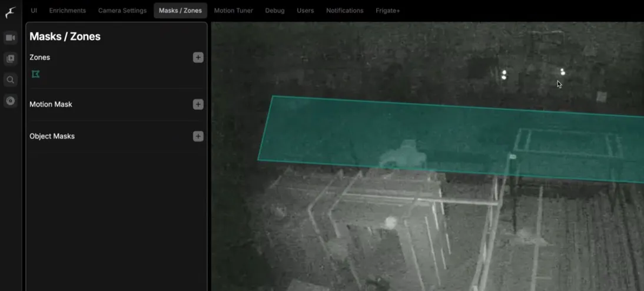
Task: Click the Motion Mask section heading
Action: tap(51, 104)
